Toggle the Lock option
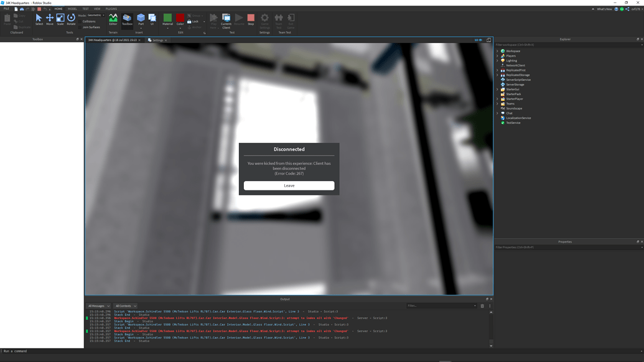The height and width of the screenshot is (362, 644). point(195,21)
